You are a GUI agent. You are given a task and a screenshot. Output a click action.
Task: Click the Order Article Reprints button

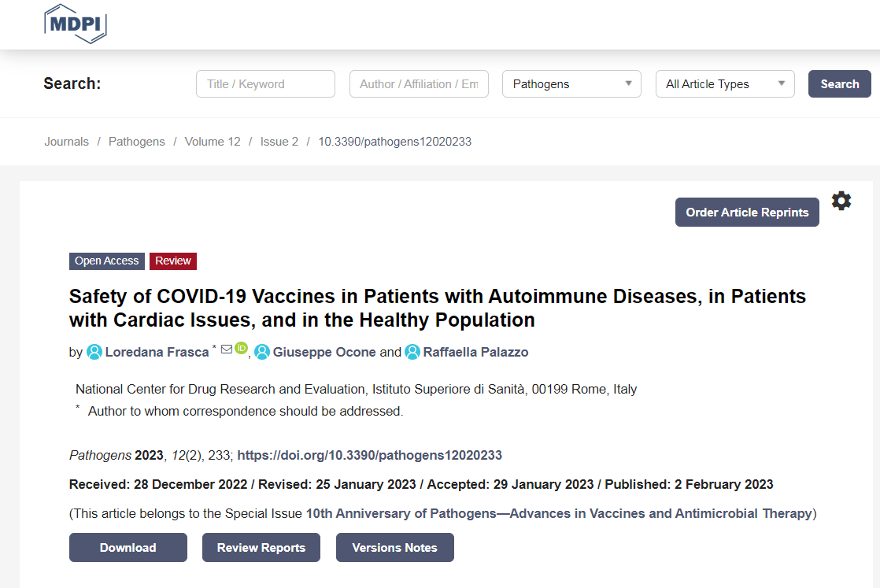[747, 212]
